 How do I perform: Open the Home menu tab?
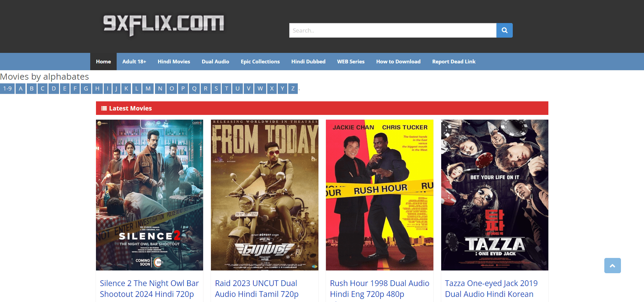pyautogui.click(x=103, y=62)
